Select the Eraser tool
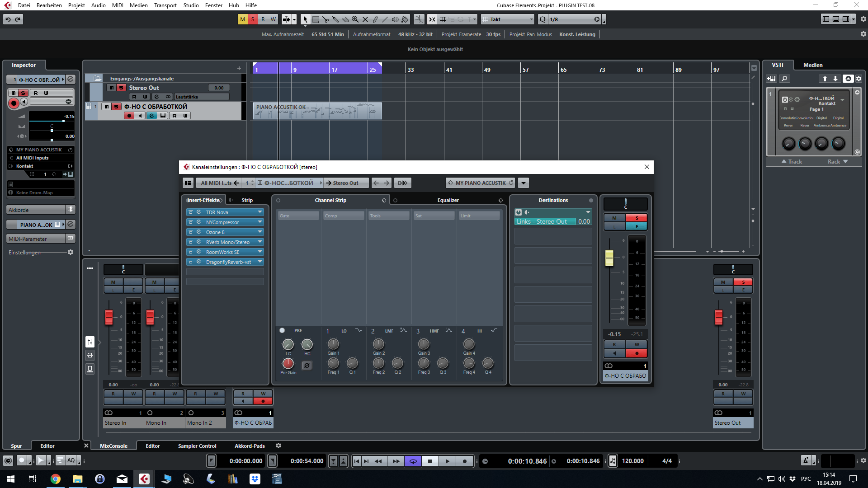 345,19
